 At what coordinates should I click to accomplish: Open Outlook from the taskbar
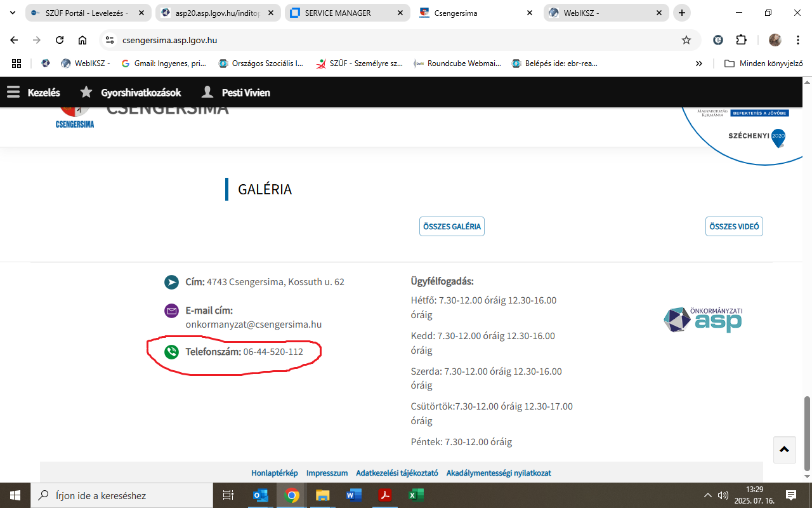click(x=261, y=495)
